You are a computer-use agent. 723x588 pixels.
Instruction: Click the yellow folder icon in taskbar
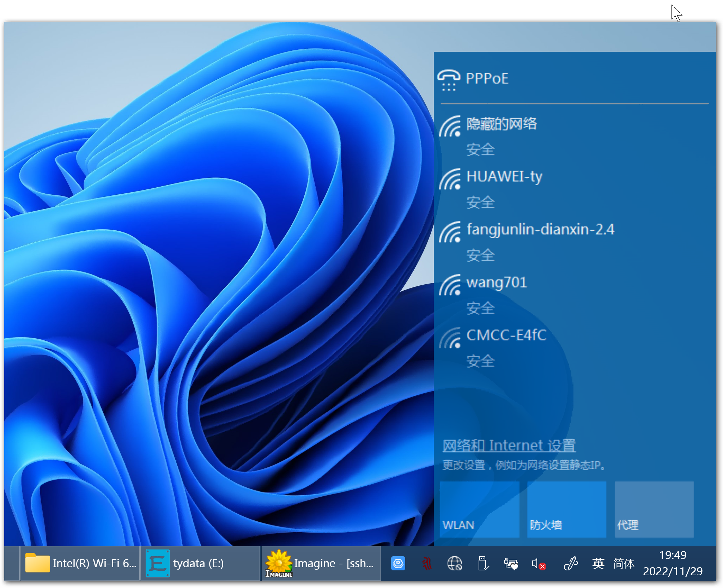[x=37, y=562]
